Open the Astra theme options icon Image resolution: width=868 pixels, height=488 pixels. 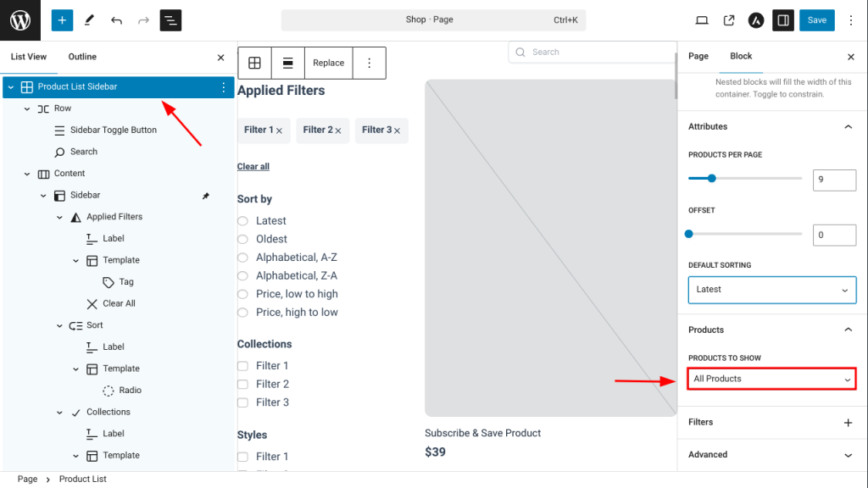click(x=756, y=20)
